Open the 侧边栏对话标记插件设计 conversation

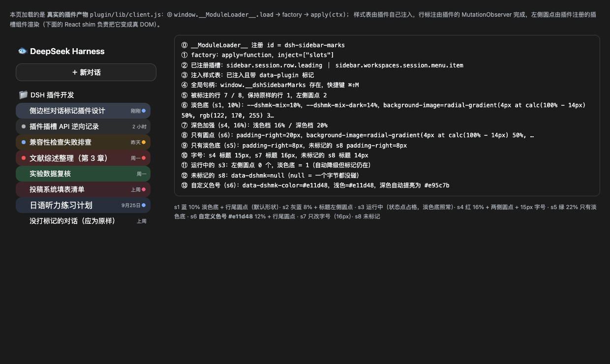pyautogui.click(x=83, y=111)
